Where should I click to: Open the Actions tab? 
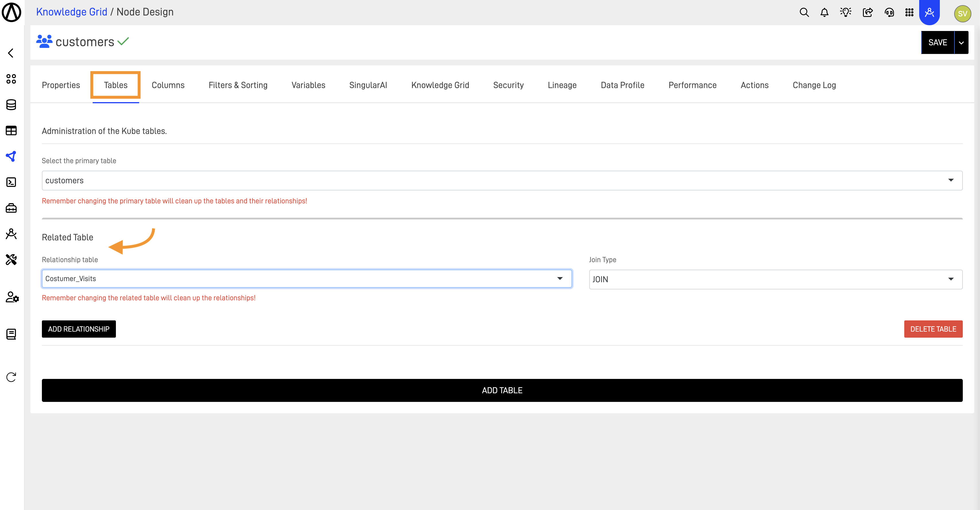pyautogui.click(x=755, y=85)
